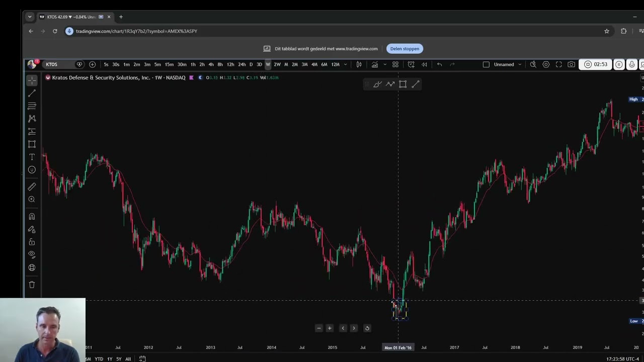This screenshot has height=362, width=644.
Task: Select the ruler measure tool
Action: pos(32,187)
